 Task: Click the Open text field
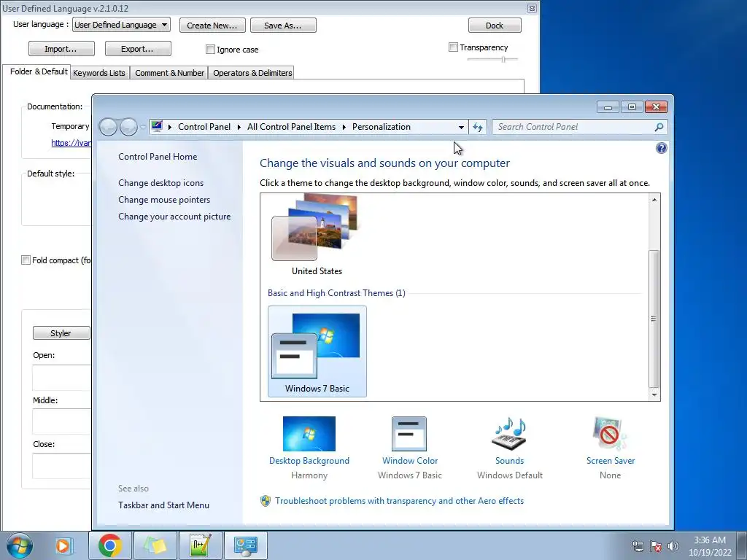[x=61, y=378]
